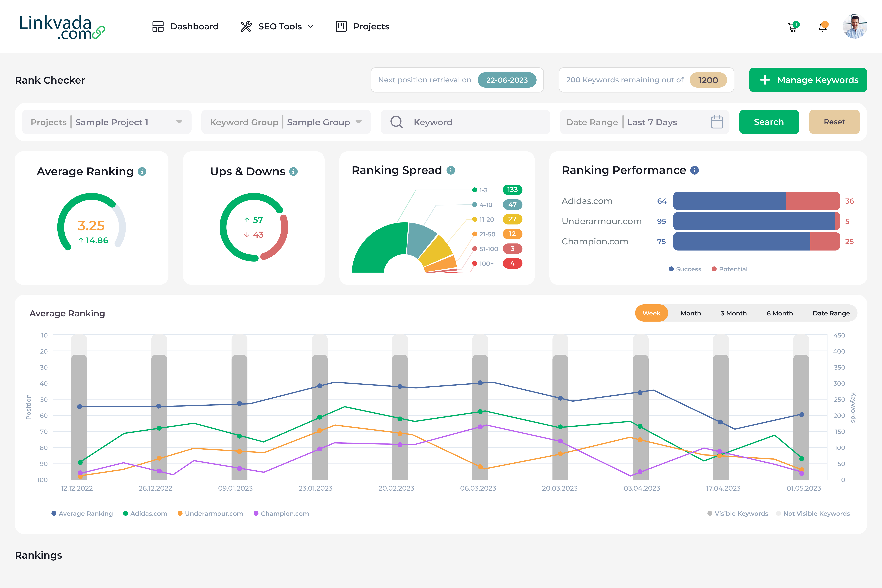Click the 4-10 ranking spread legend
882x588 pixels.
click(x=482, y=205)
